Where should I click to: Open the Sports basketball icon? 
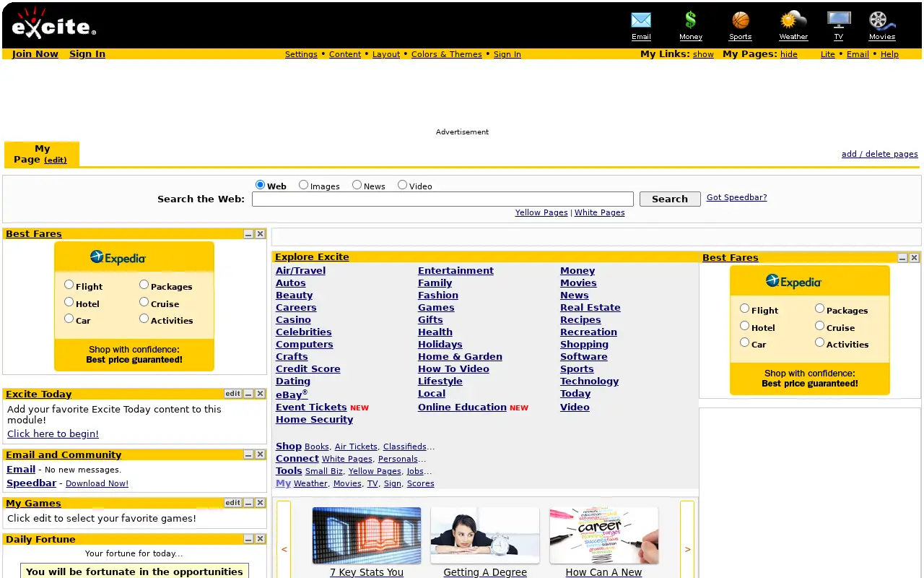coord(741,20)
